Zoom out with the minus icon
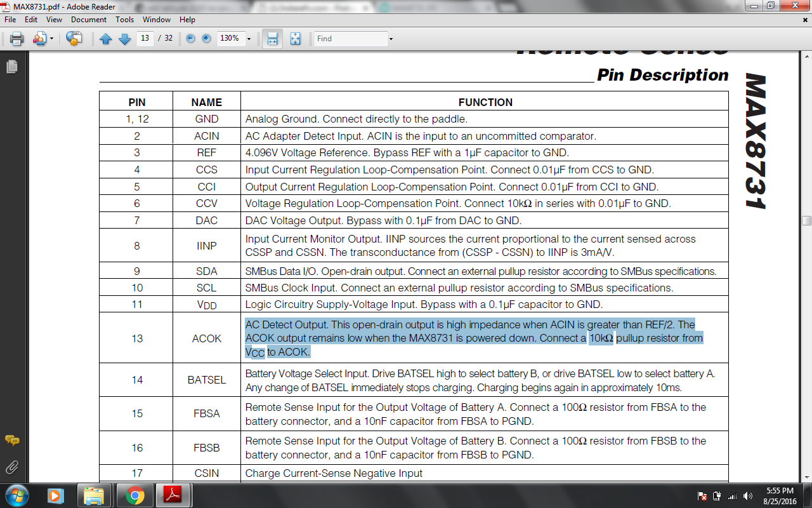Image resolution: width=812 pixels, height=508 pixels. point(190,39)
